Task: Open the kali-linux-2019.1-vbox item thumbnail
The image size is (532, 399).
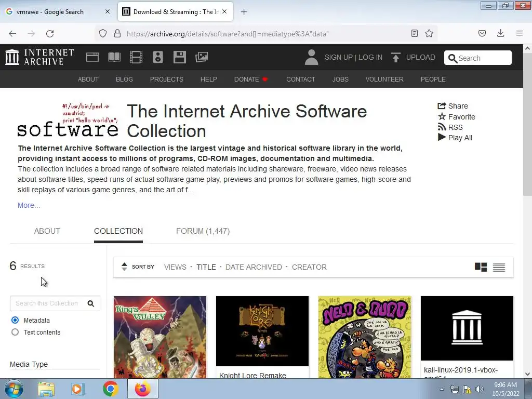Action: (x=467, y=328)
